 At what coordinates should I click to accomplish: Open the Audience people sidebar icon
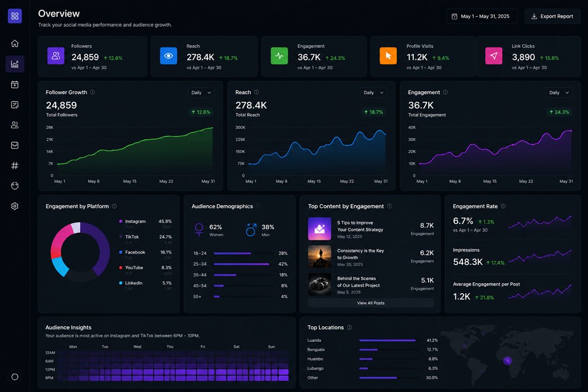[14, 125]
